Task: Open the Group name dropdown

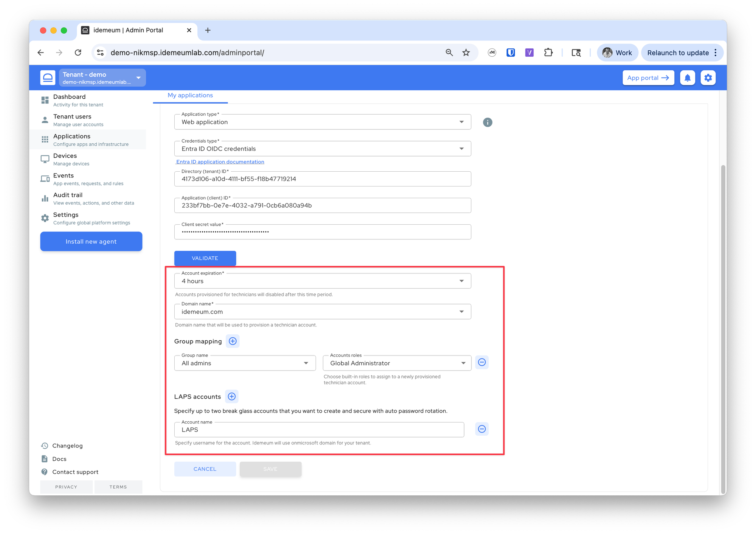Action: click(245, 363)
